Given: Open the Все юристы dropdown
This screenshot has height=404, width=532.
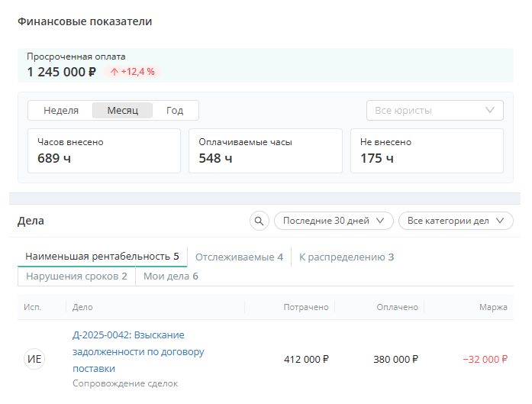Looking at the screenshot, I should pyautogui.click(x=434, y=110).
